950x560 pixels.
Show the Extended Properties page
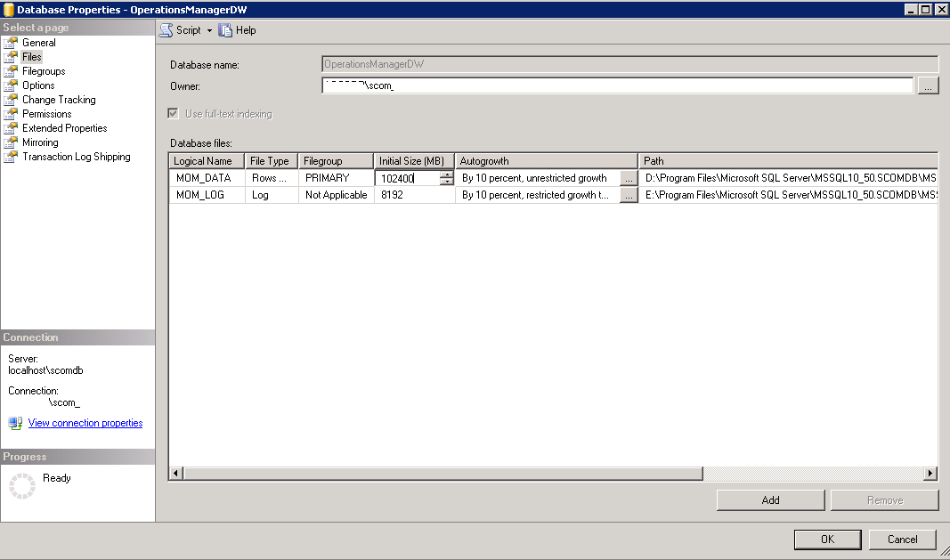[x=64, y=128]
